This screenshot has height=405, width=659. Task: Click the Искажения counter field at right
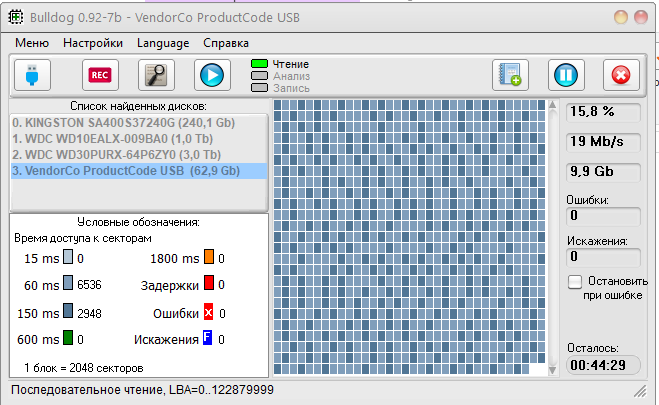(x=604, y=257)
